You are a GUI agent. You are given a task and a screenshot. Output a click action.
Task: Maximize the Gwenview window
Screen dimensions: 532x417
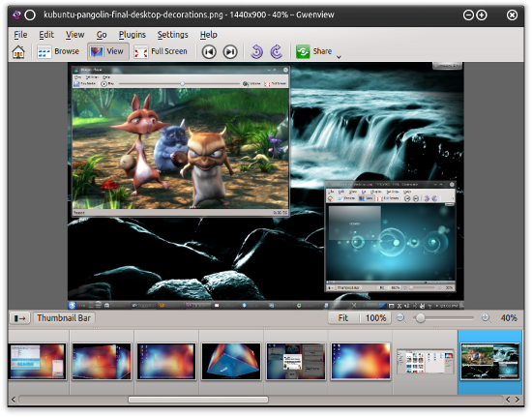482,15
